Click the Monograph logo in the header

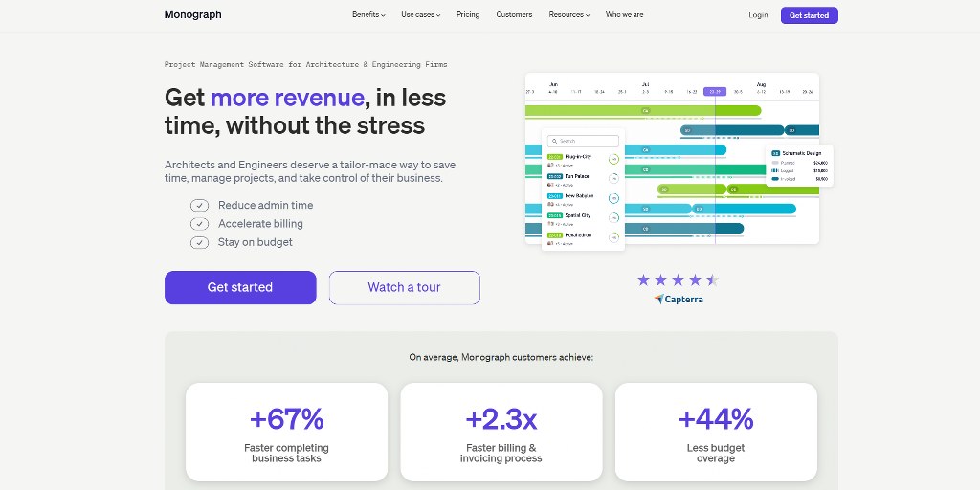tap(192, 15)
